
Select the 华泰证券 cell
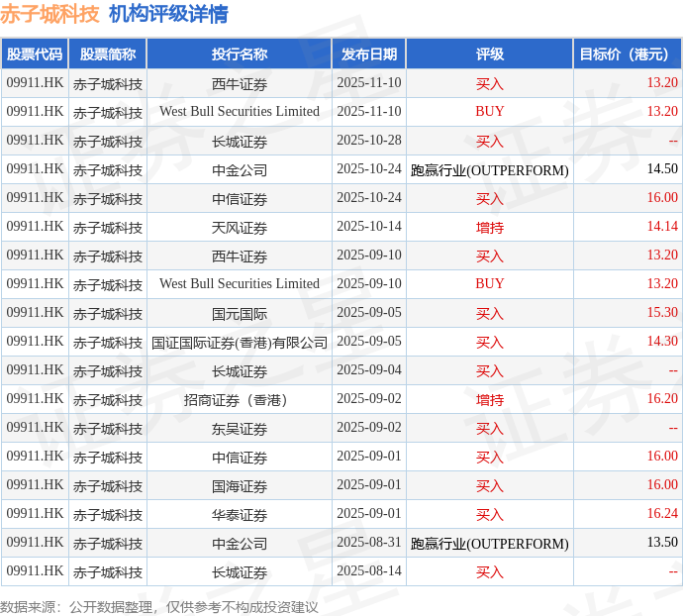click(240, 515)
